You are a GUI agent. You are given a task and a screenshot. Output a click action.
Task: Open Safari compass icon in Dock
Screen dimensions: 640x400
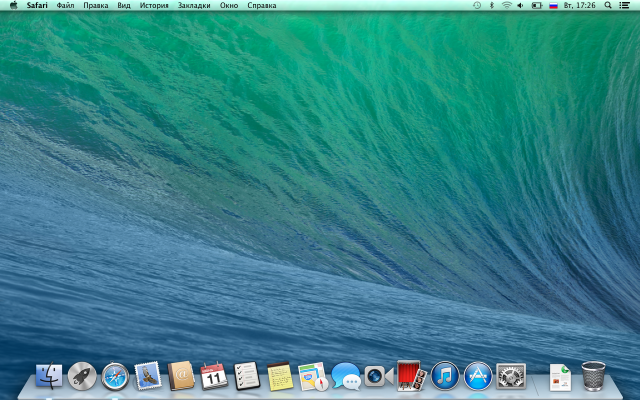pos(115,376)
